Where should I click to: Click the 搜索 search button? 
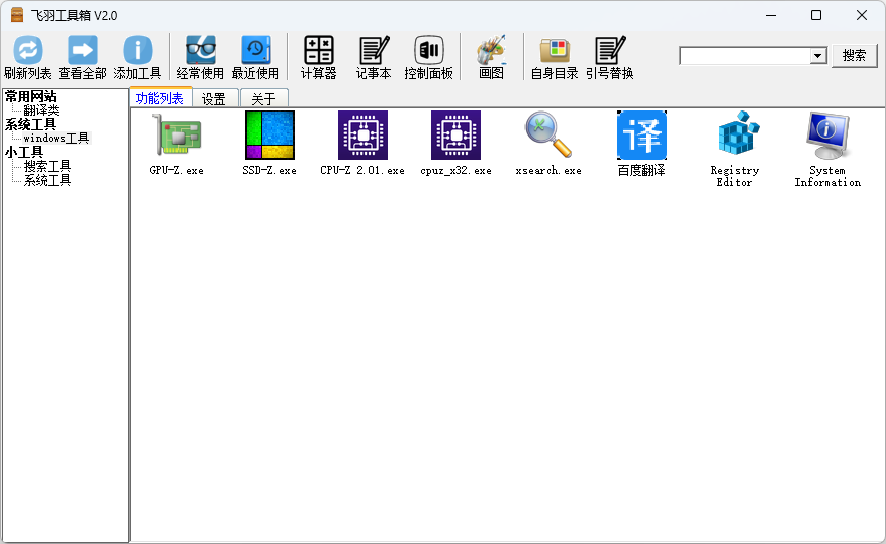(x=854, y=56)
